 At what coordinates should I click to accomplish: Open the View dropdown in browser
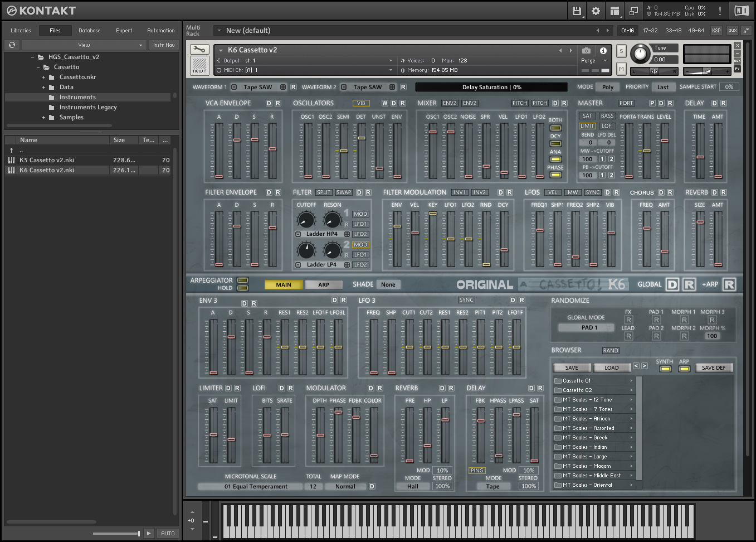click(84, 45)
